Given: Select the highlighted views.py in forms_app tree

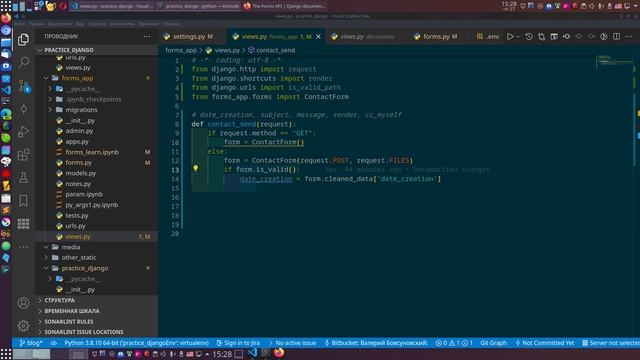Looking at the screenshot, I should tap(96, 236).
